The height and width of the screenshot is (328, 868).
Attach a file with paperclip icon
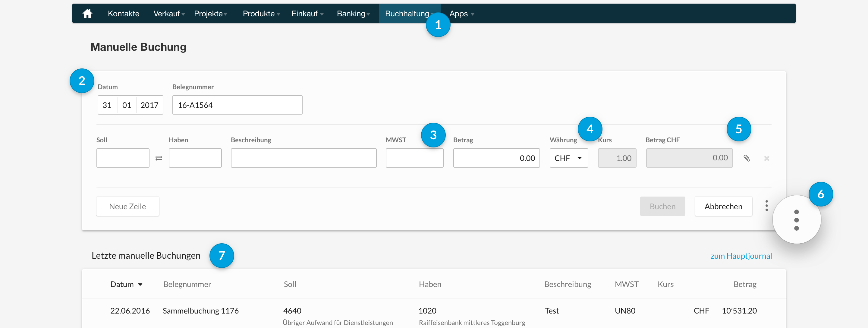pyautogui.click(x=747, y=158)
